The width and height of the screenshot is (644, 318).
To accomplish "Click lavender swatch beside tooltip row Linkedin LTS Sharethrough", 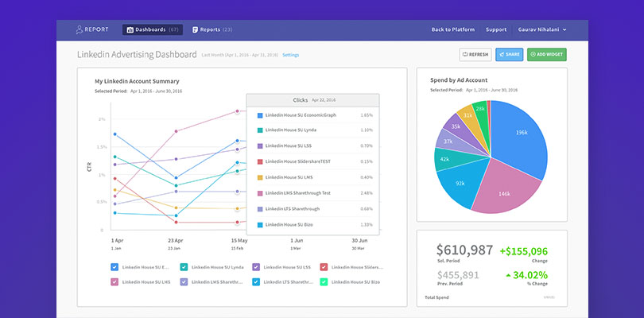I will pos(260,209).
